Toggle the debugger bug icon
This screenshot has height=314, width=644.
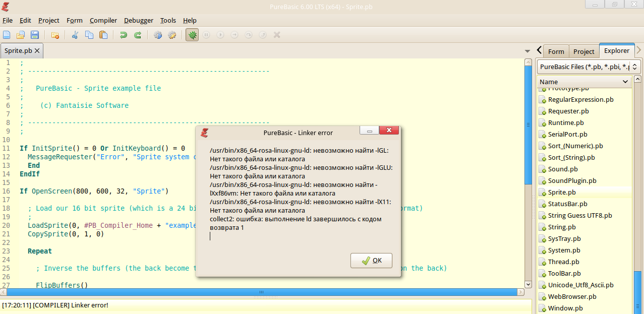[192, 35]
